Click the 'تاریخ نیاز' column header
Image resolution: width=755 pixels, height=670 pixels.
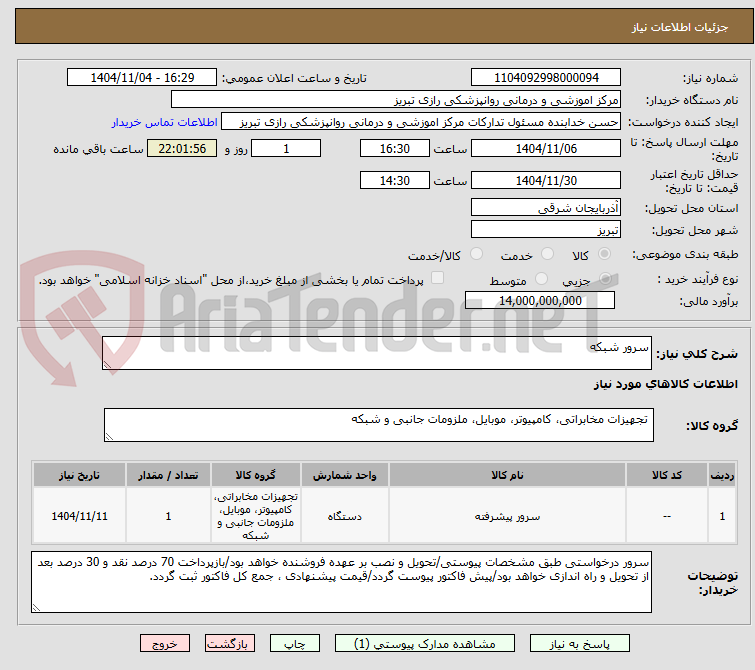coord(79,475)
